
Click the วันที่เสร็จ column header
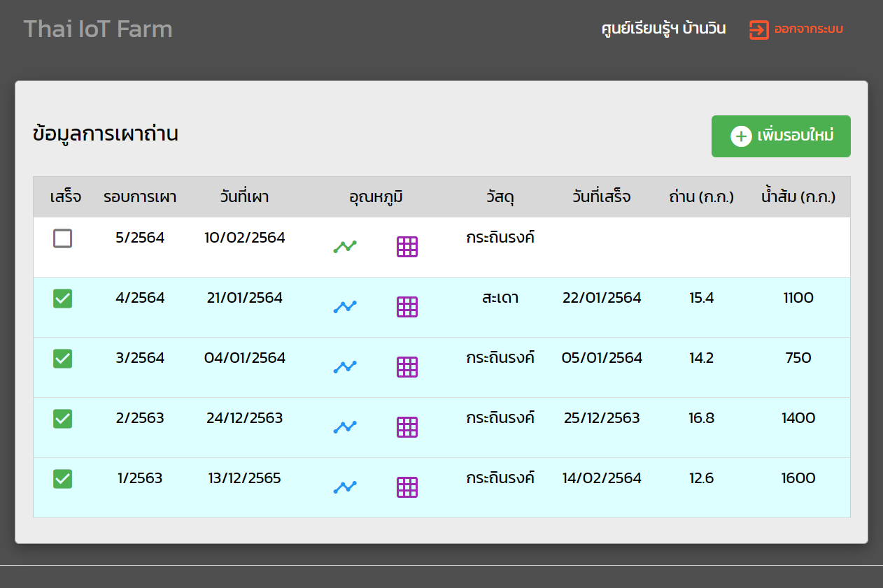point(602,197)
